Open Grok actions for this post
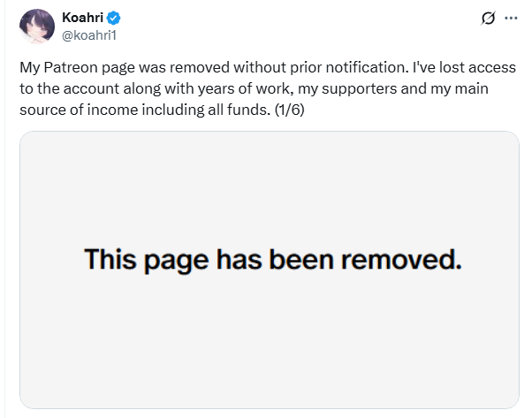Screen dimensions: 532x418 [484, 18]
